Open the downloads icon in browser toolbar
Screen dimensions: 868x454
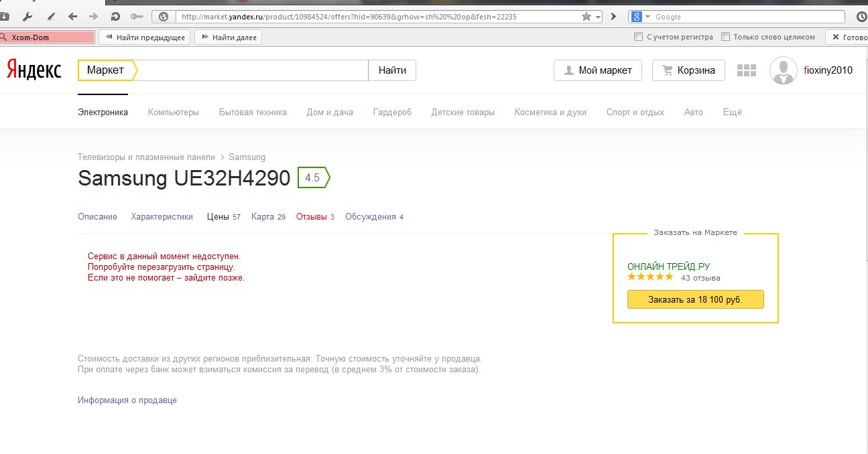click(4, 17)
